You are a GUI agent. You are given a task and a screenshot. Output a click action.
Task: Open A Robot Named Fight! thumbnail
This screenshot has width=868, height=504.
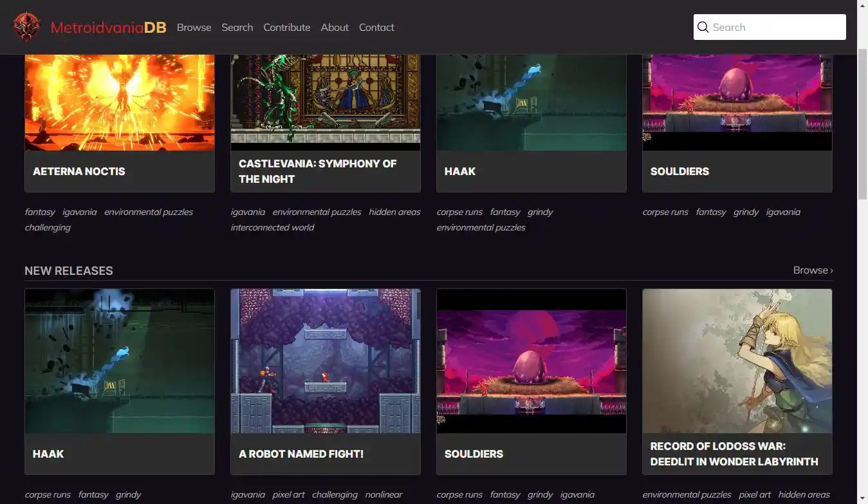coord(326,361)
